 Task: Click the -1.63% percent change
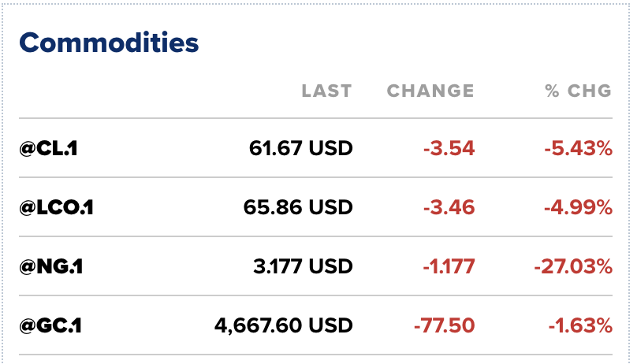[579, 325]
